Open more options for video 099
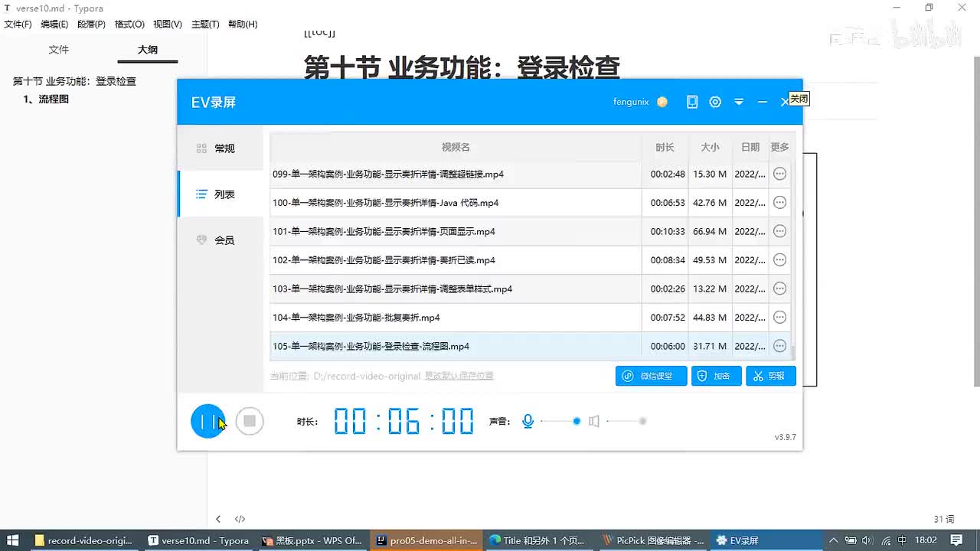This screenshot has height=551, width=980. (x=779, y=174)
